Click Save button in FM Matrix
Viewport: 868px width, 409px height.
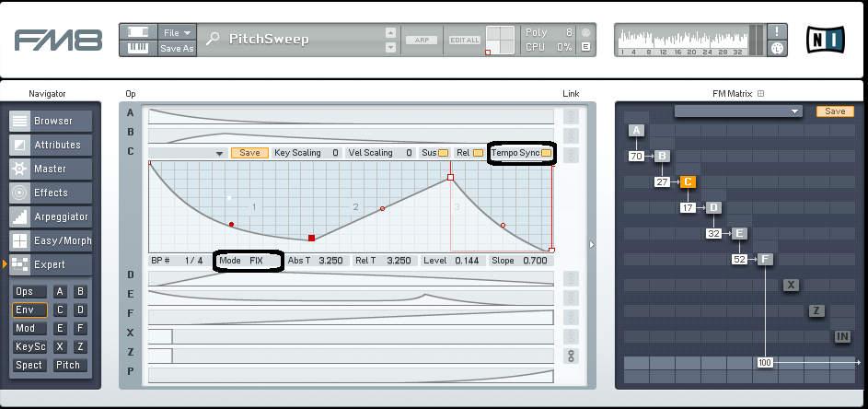[835, 111]
